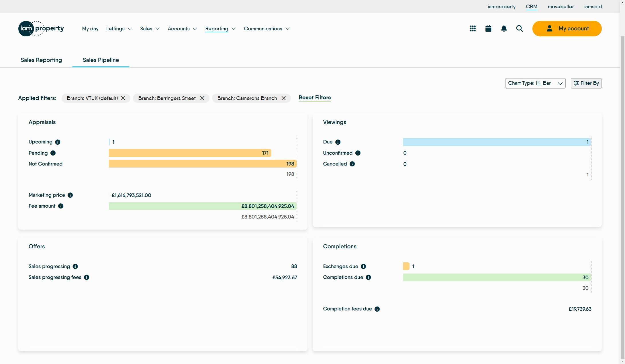Open the apps grid icon

click(473, 29)
